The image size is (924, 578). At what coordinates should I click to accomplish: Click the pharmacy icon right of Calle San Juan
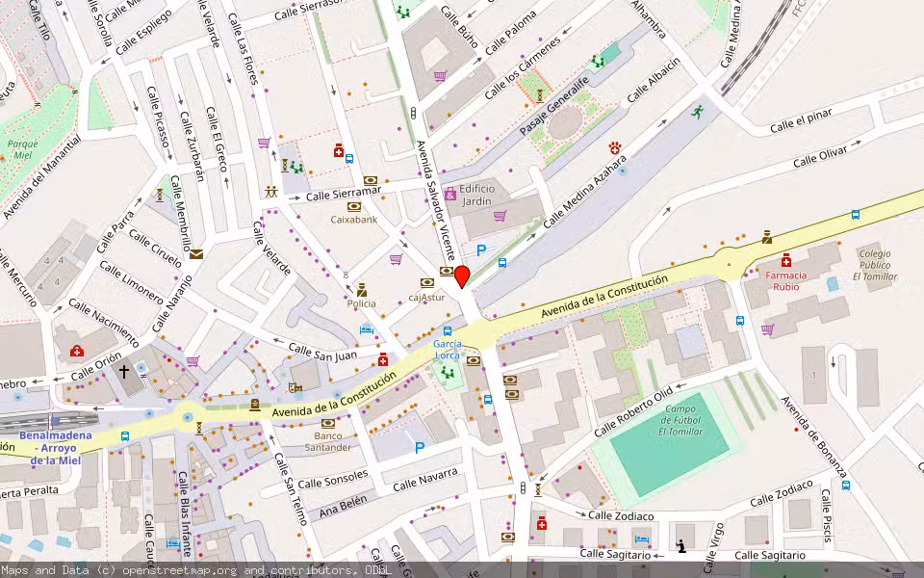coord(383,359)
